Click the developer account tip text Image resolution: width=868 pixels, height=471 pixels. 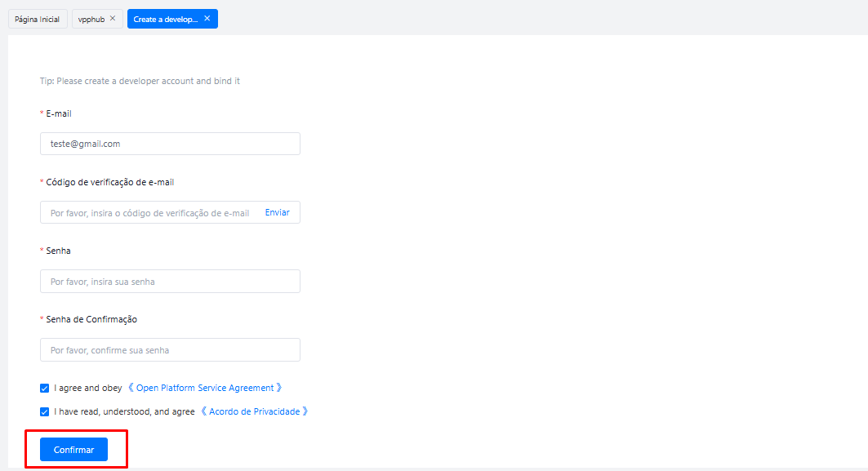(x=140, y=81)
